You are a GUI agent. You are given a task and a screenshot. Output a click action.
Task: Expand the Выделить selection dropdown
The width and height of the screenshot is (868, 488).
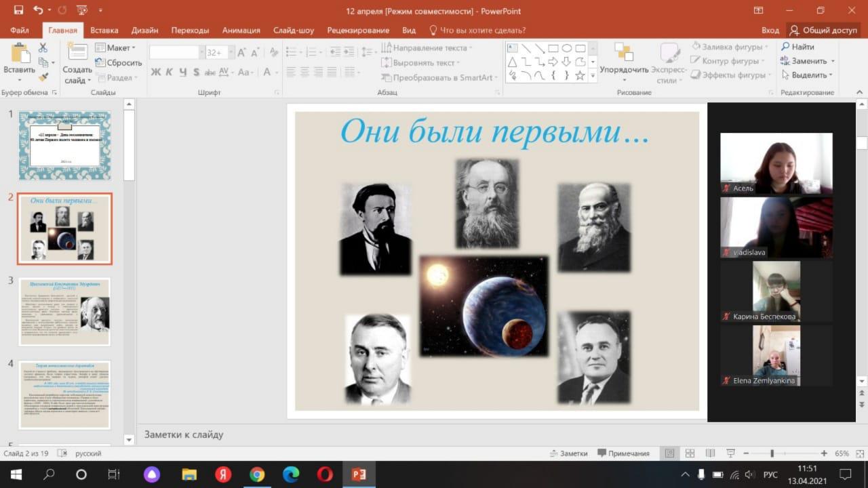coord(807,75)
